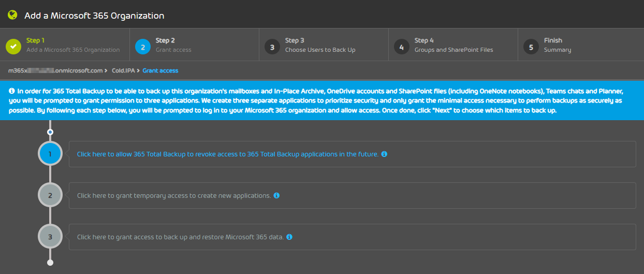Click the Add a Microsoft 365 Organization title
644x274 pixels.
[94, 16]
